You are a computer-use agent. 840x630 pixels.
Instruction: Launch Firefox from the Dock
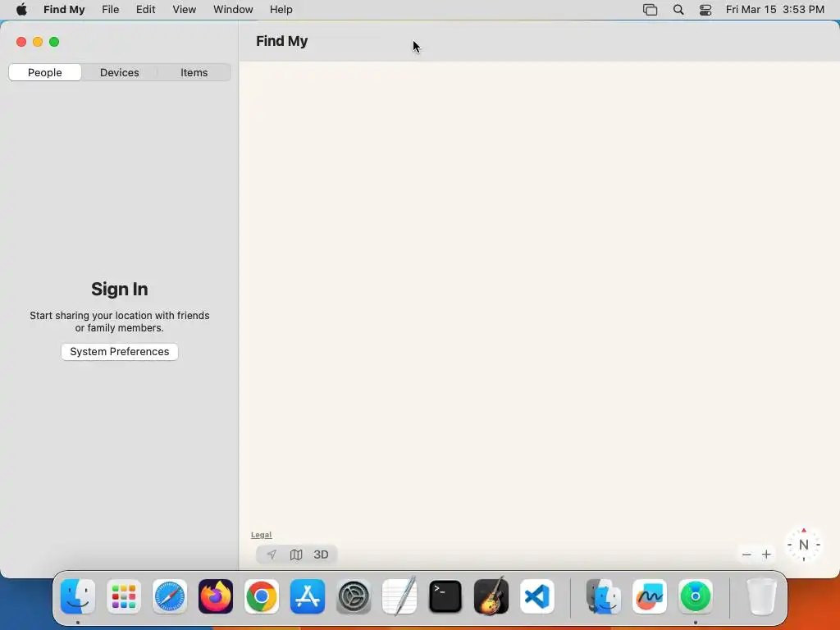(x=216, y=596)
